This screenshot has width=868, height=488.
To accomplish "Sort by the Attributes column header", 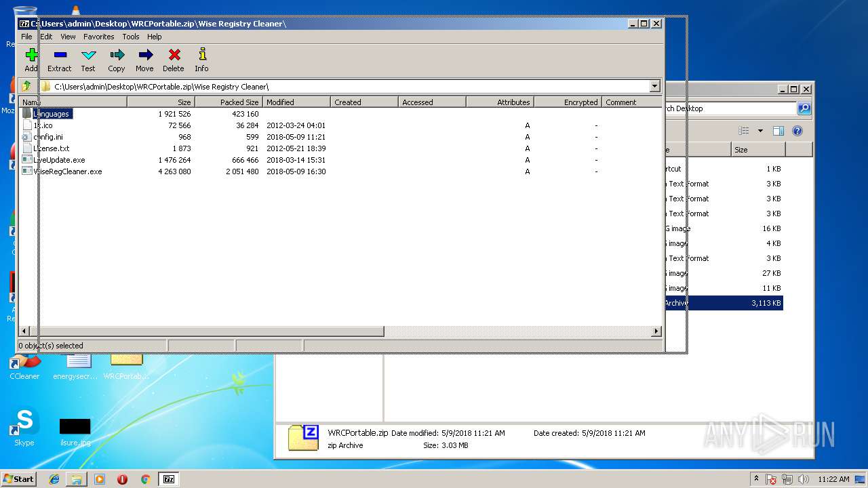I will pyautogui.click(x=500, y=102).
